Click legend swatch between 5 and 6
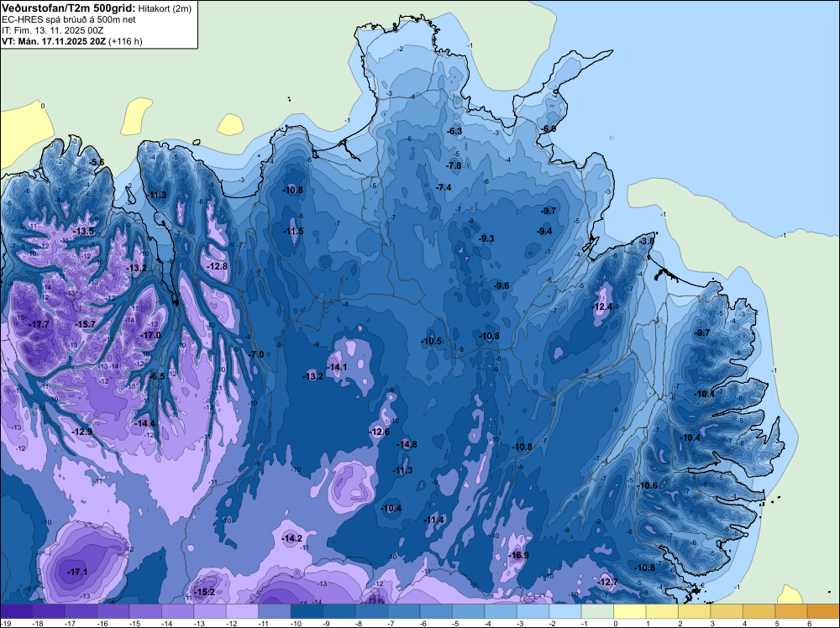The height and width of the screenshot is (628, 840). click(791, 611)
